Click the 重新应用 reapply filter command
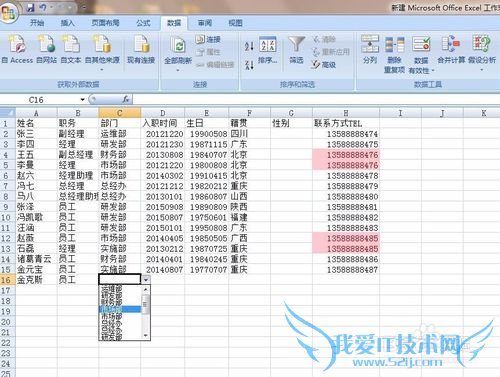Image resolution: width=500 pixels, height=377 pixels. click(331, 52)
